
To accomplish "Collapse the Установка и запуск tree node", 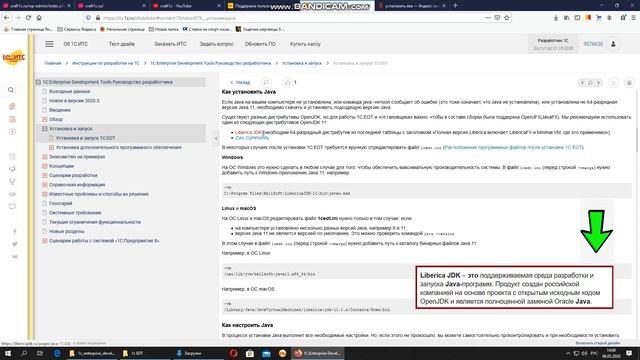I will pyautogui.click(x=45, y=129).
